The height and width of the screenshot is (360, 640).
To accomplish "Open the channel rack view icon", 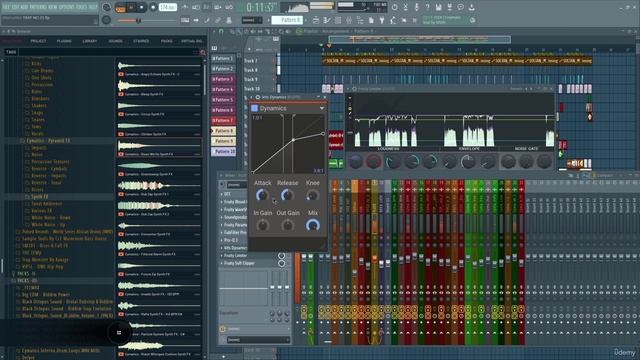I will [x=338, y=20].
